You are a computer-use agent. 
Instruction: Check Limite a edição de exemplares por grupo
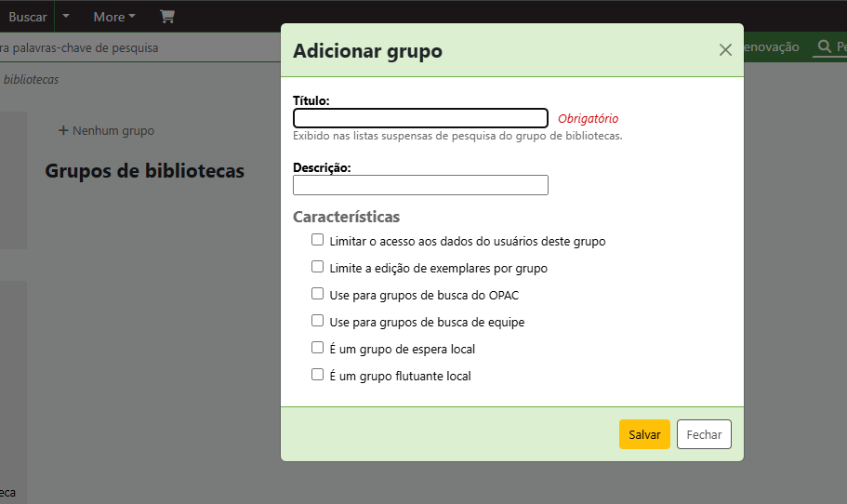[318, 267]
